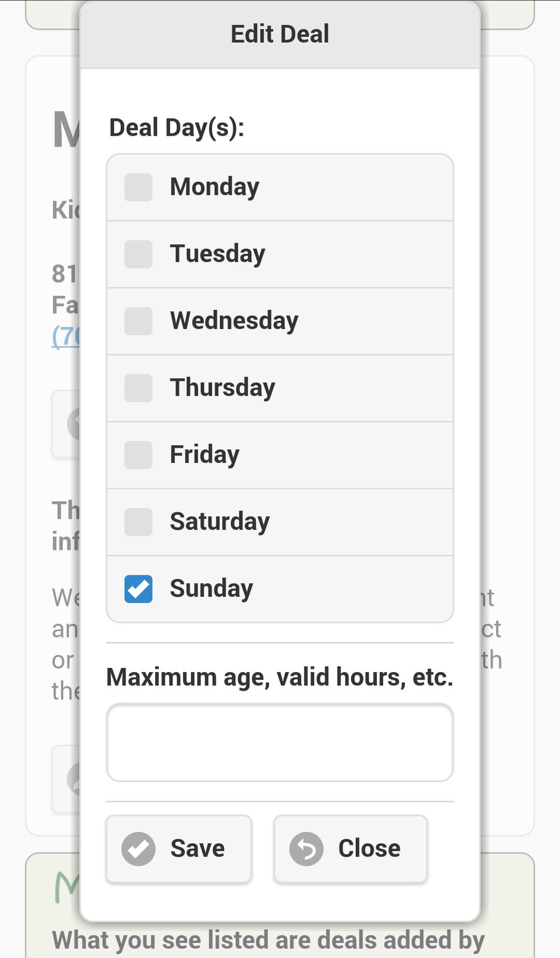
Task: Tap the partially hidden phone number link
Action: 66,336
